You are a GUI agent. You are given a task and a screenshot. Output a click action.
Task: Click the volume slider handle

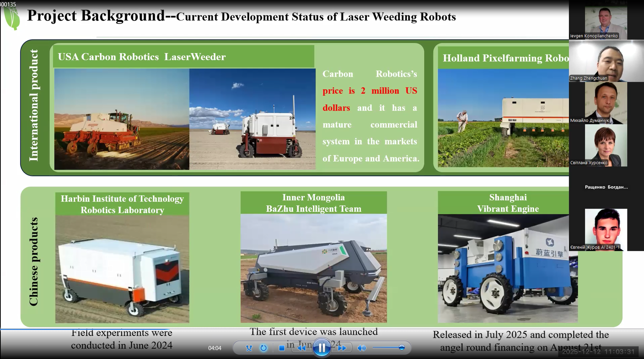(401, 347)
